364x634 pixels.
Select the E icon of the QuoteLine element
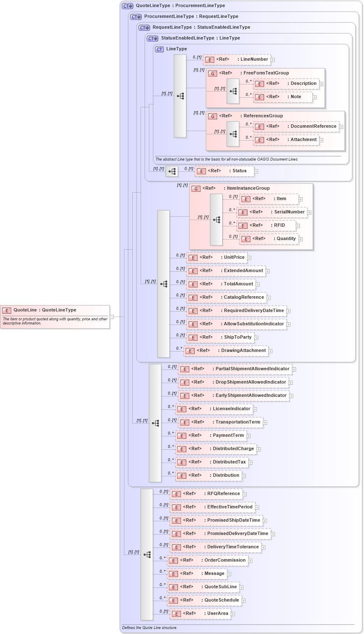[6, 310]
